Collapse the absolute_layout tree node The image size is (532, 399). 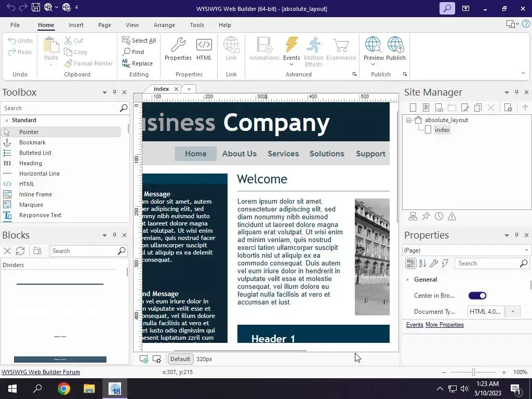click(x=408, y=120)
